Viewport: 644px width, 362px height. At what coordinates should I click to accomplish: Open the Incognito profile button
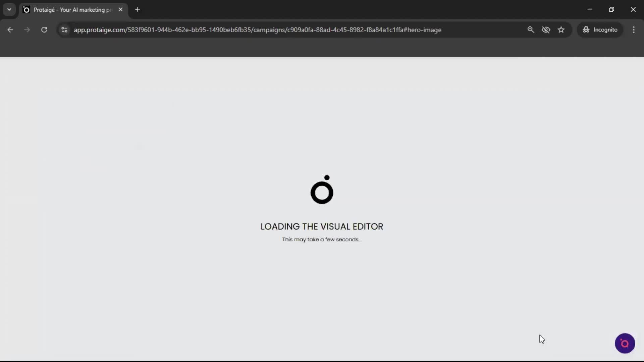pyautogui.click(x=600, y=30)
